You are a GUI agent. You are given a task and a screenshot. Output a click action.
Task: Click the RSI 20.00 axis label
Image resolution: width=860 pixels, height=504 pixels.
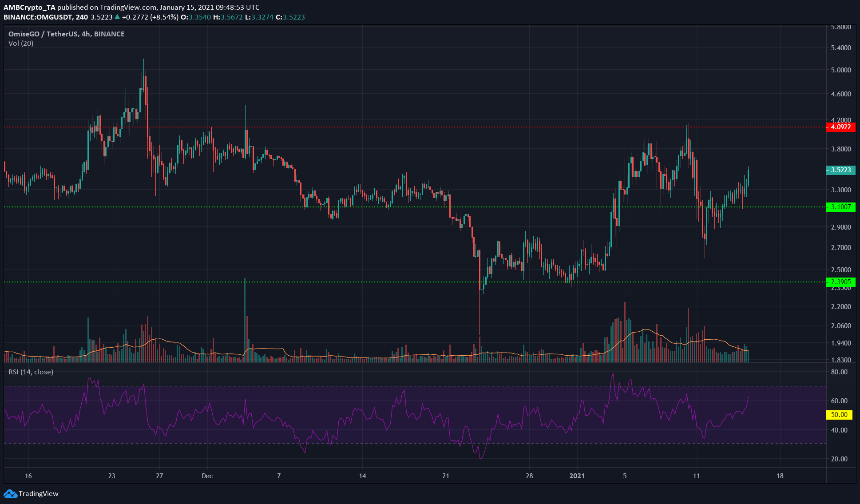click(x=839, y=459)
